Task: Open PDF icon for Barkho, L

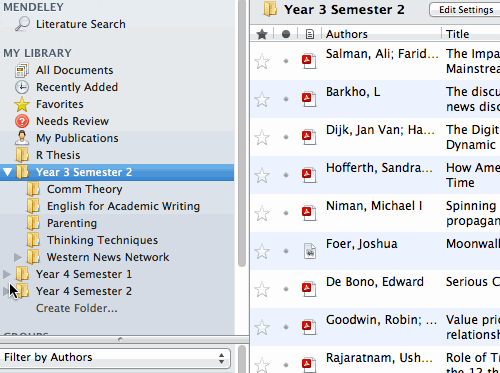Action: coord(309,99)
